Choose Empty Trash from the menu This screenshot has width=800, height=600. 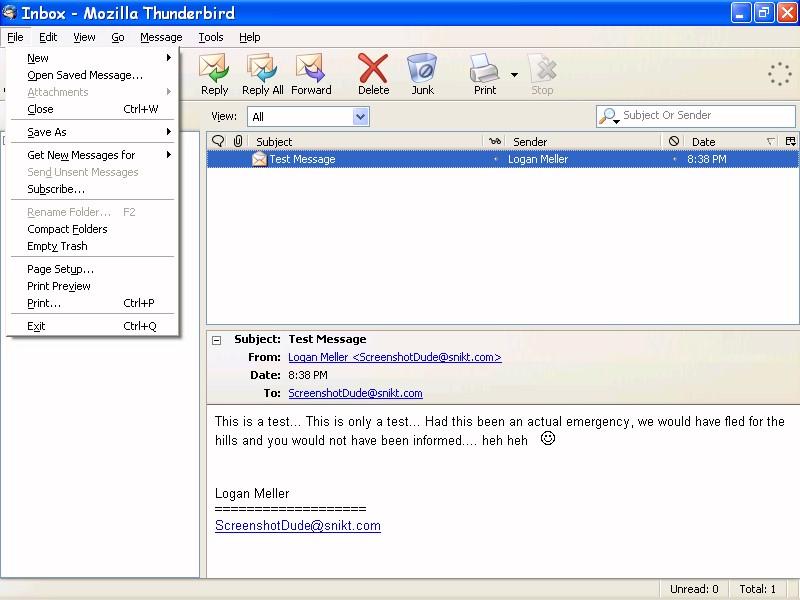tap(92, 246)
